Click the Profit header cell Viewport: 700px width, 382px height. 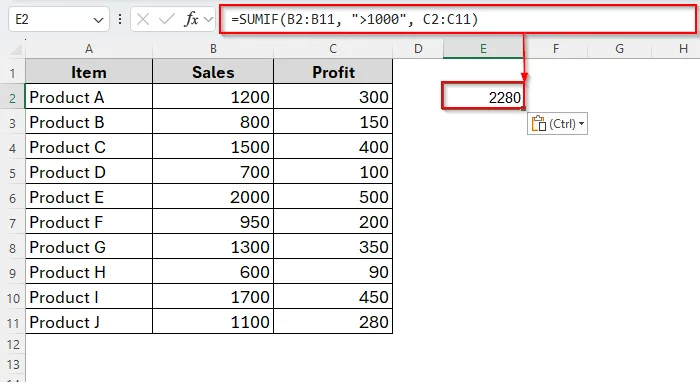tap(333, 72)
